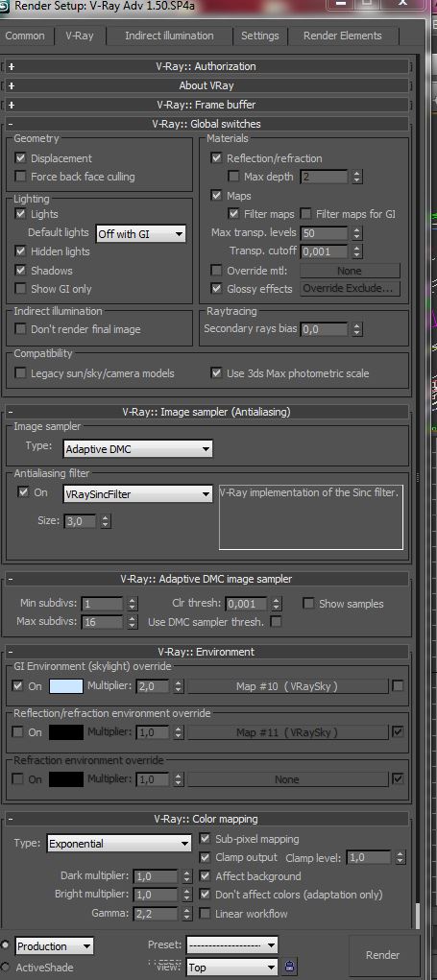Image resolution: width=437 pixels, height=980 pixels.
Task: Expand the V-Ray:: Authorization rollout
Action: (x=206, y=66)
